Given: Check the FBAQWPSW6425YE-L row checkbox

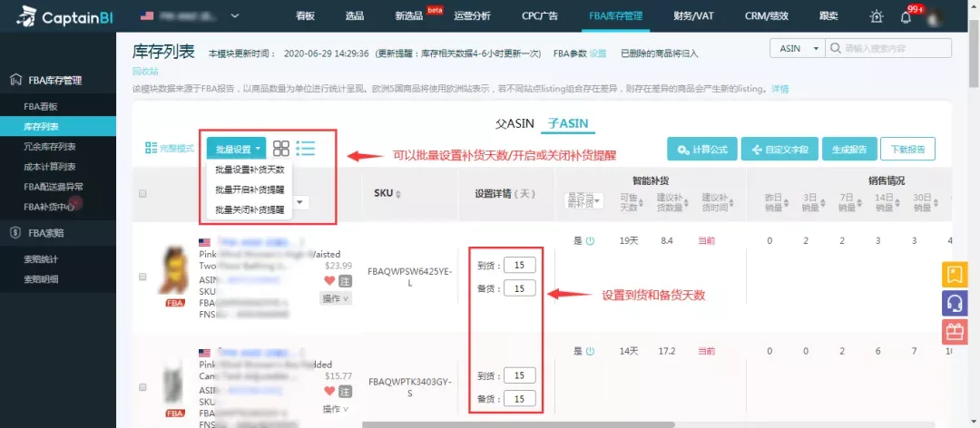Looking at the screenshot, I should (x=142, y=277).
